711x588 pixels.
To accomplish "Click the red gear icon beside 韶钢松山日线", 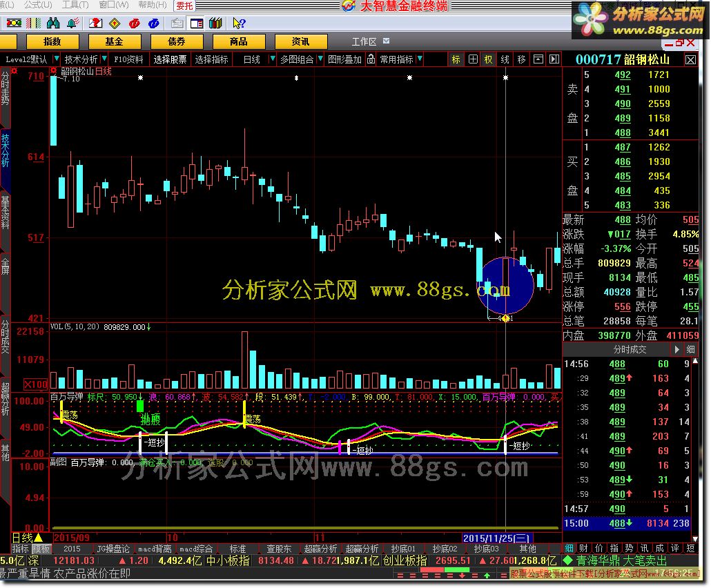I will (54, 70).
